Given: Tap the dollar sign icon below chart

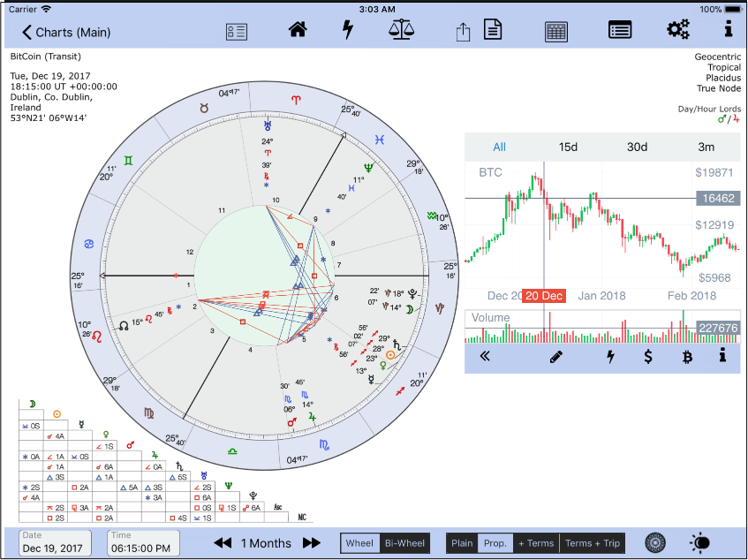Looking at the screenshot, I should click(648, 357).
